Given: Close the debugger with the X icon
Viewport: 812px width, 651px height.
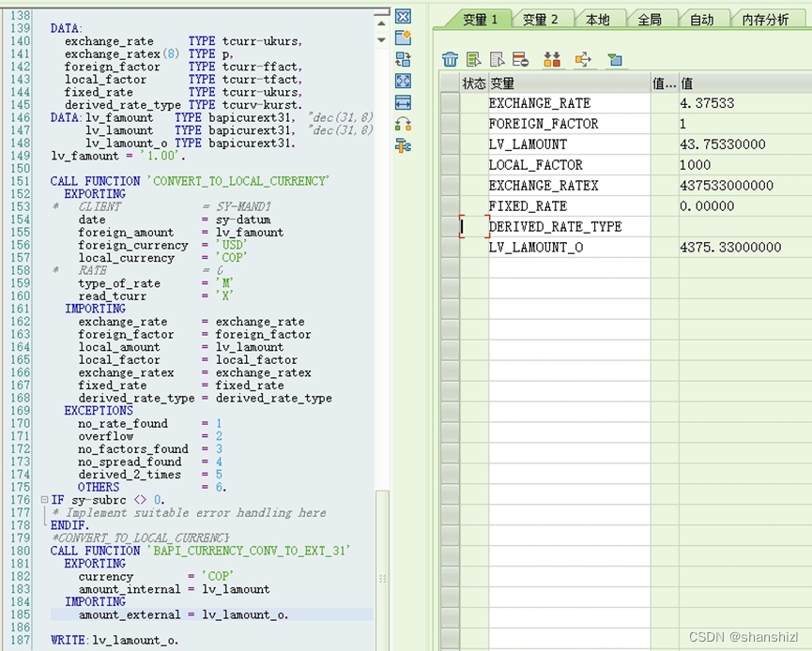Looking at the screenshot, I should coord(404,16).
